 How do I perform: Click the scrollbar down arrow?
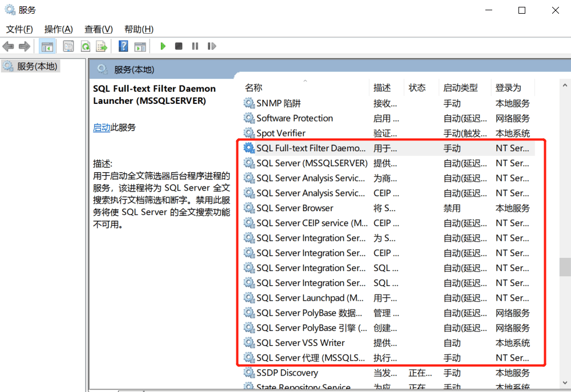pyautogui.click(x=565, y=382)
